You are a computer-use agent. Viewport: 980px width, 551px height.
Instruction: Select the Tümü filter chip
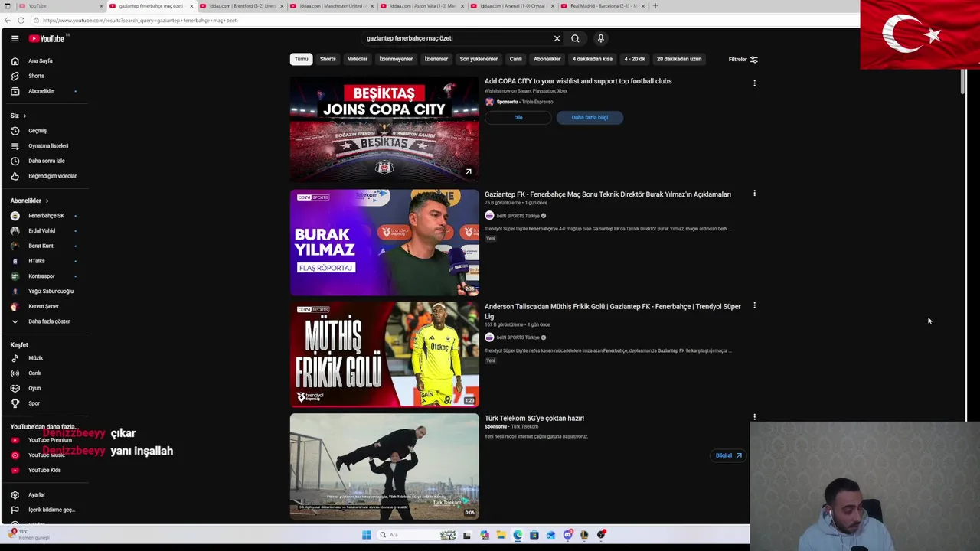tap(302, 59)
